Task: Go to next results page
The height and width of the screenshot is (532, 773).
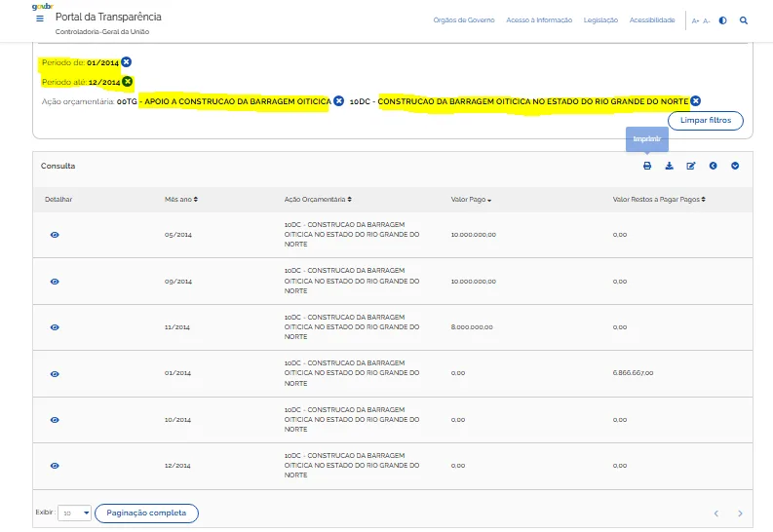Action: pos(740,513)
